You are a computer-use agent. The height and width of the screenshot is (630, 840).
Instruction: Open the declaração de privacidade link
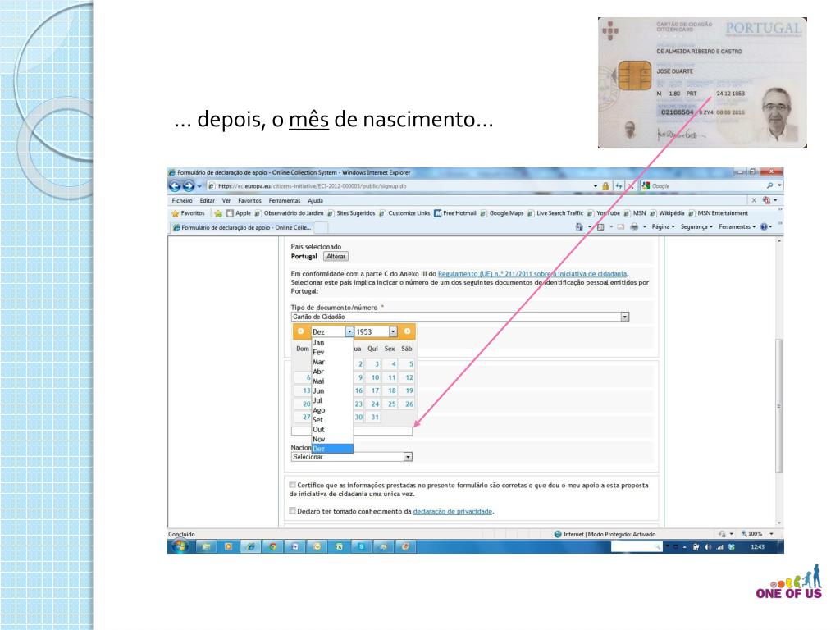[453, 512]
